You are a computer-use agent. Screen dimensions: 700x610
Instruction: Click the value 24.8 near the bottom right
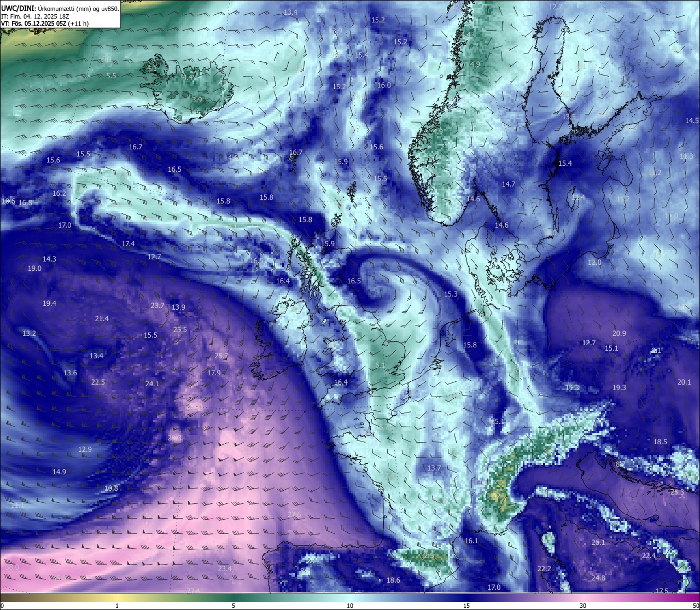click(598, 578)
